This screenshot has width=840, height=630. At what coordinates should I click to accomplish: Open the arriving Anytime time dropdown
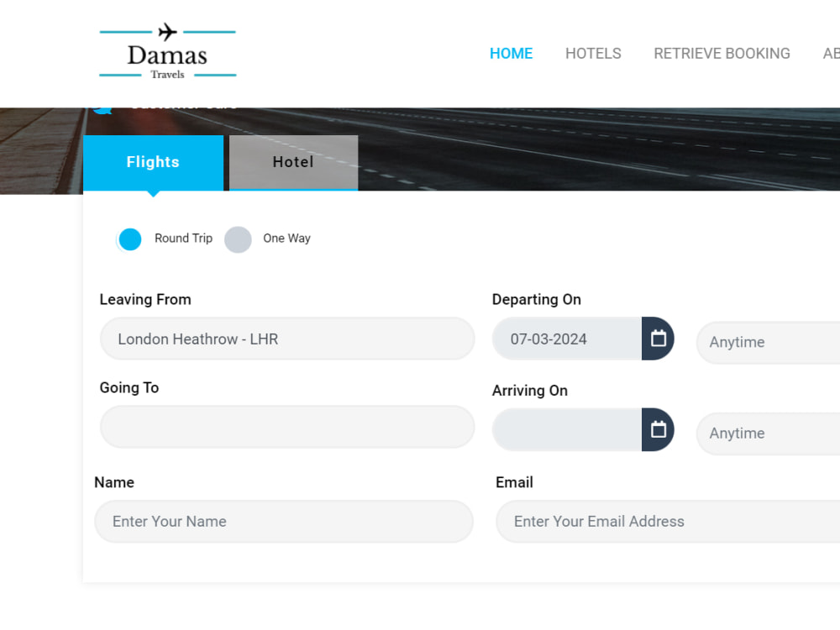(x=769, y=433)
